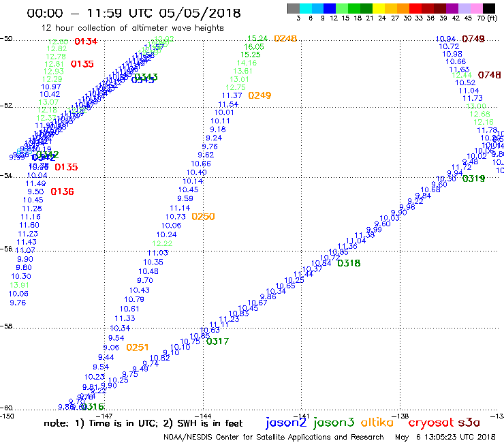Click the 11.60 wave height value
The image size is (504, 443).
pyautogui.click(x=29, y=225)
